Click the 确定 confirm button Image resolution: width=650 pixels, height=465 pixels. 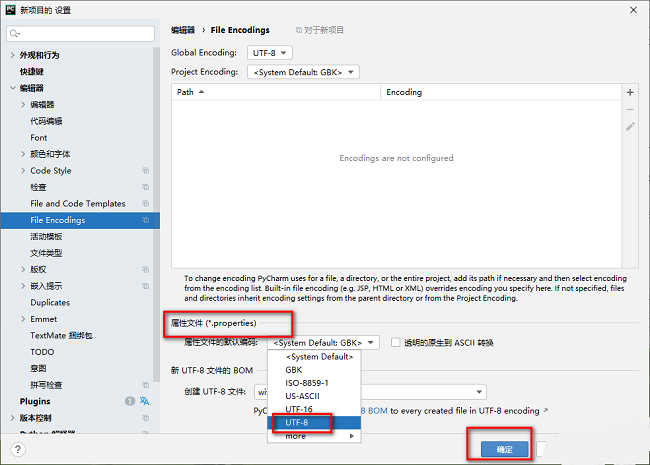click(504, 449)
